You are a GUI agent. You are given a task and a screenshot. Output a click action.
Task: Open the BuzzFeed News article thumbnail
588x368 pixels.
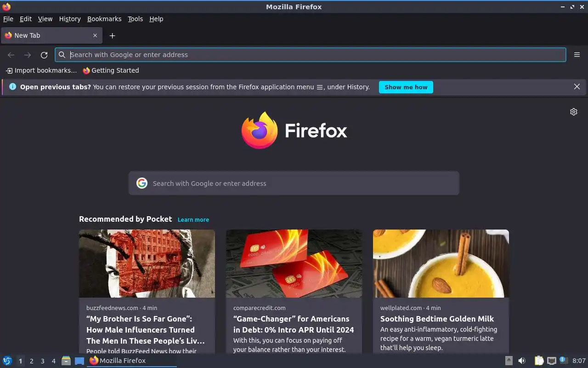(x=147, y=264)
